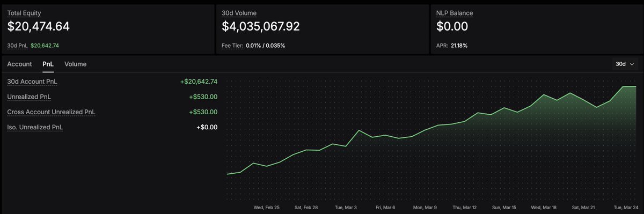
Task: Click the 30d Account PnL label
Action: (x=32, y=82)
